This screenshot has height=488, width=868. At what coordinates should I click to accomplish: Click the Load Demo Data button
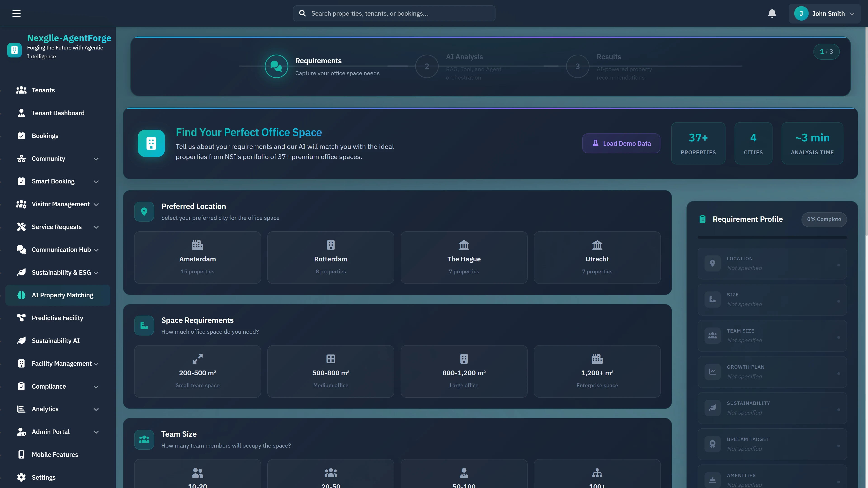(621, 143)
